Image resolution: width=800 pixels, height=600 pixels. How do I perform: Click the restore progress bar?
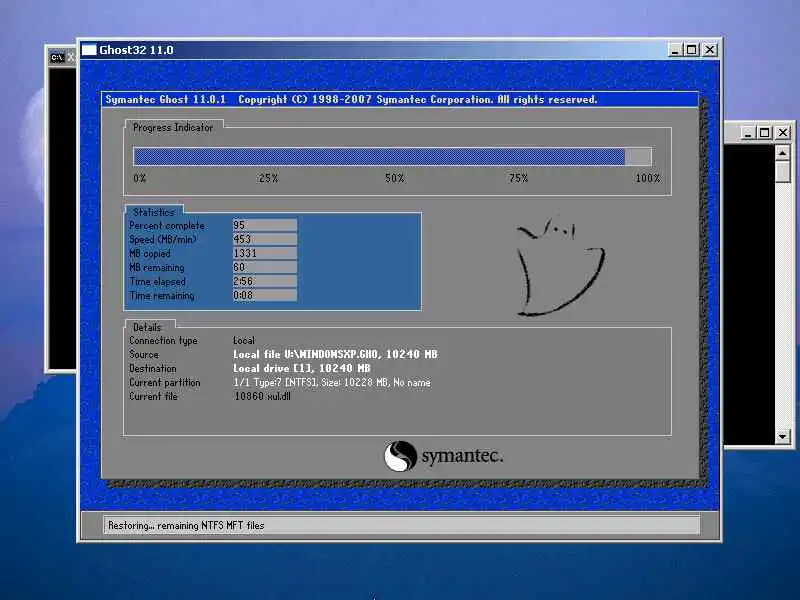tap(392, 157)
